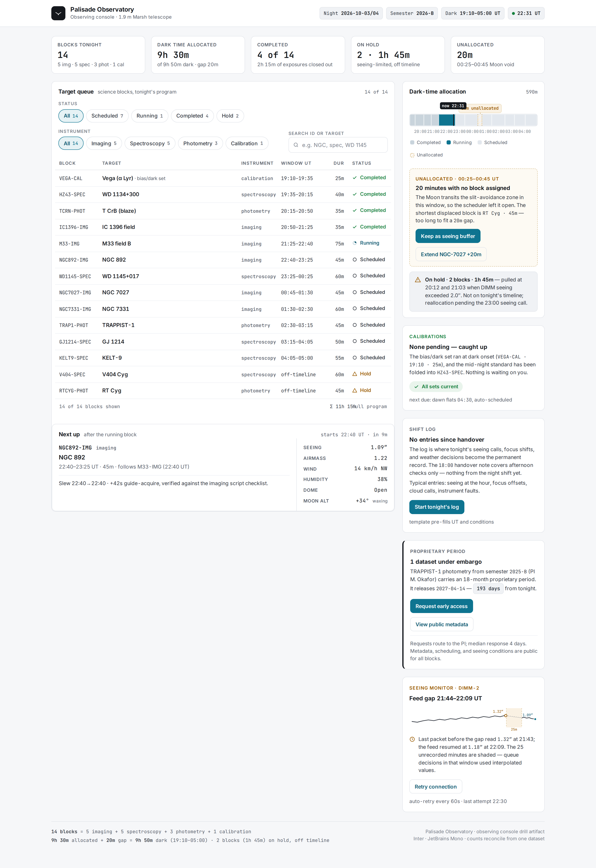596x868 pixels.
Task: Select the Completed 4 status chip
Action: pyautogui.click(x=192, y=116)
